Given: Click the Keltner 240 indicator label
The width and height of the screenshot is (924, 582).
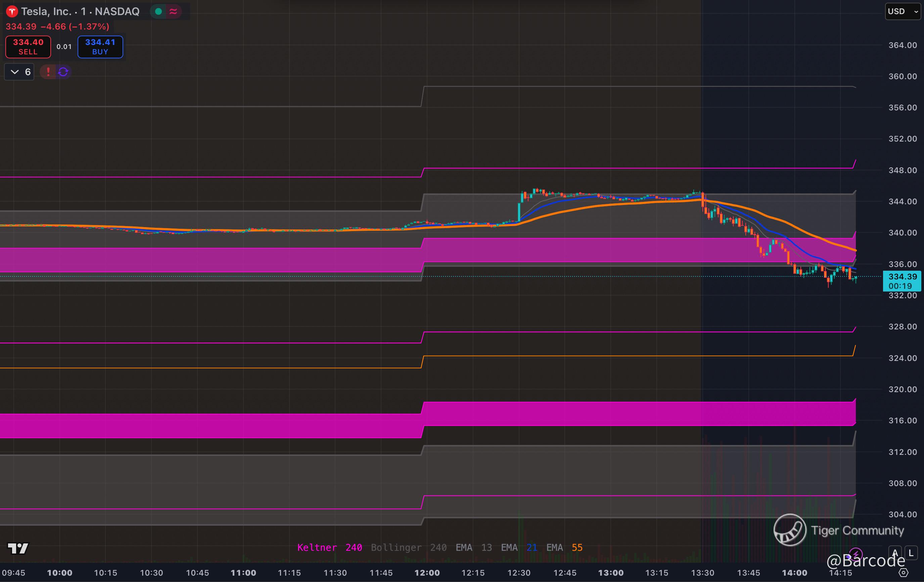Looking at the screenshot, I should pyautogui.click(x=329, y=547).
